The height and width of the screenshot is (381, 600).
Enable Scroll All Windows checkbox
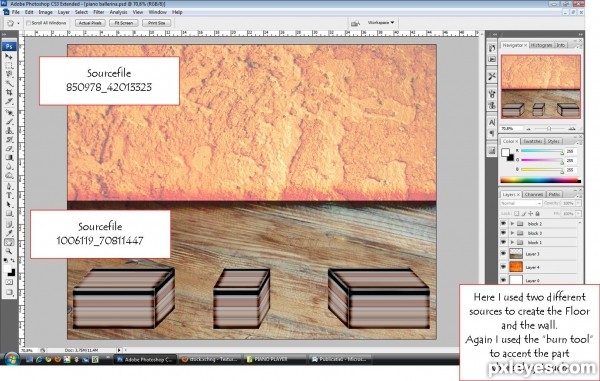[28, 23]
